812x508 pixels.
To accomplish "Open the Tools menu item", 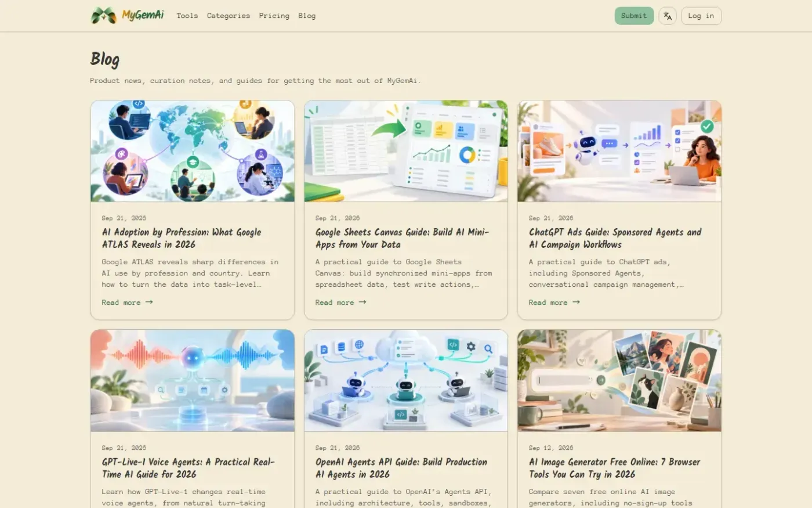I will click(187, 16).
